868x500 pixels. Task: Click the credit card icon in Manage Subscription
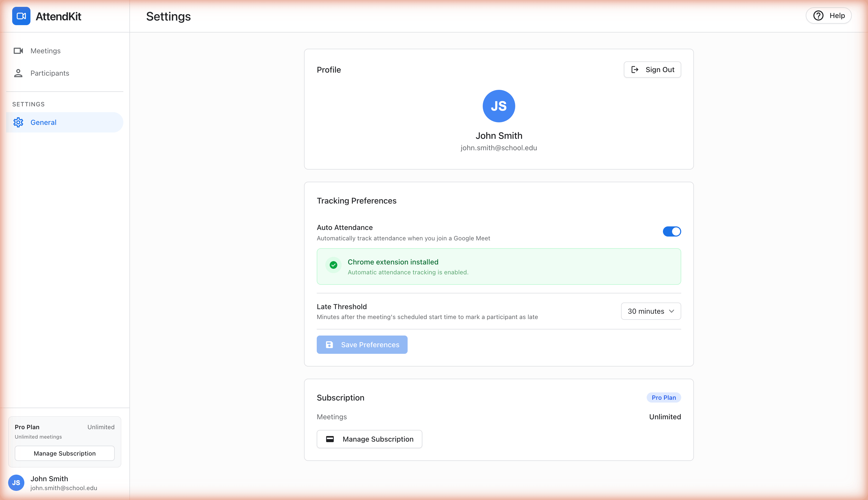[330, 439]
